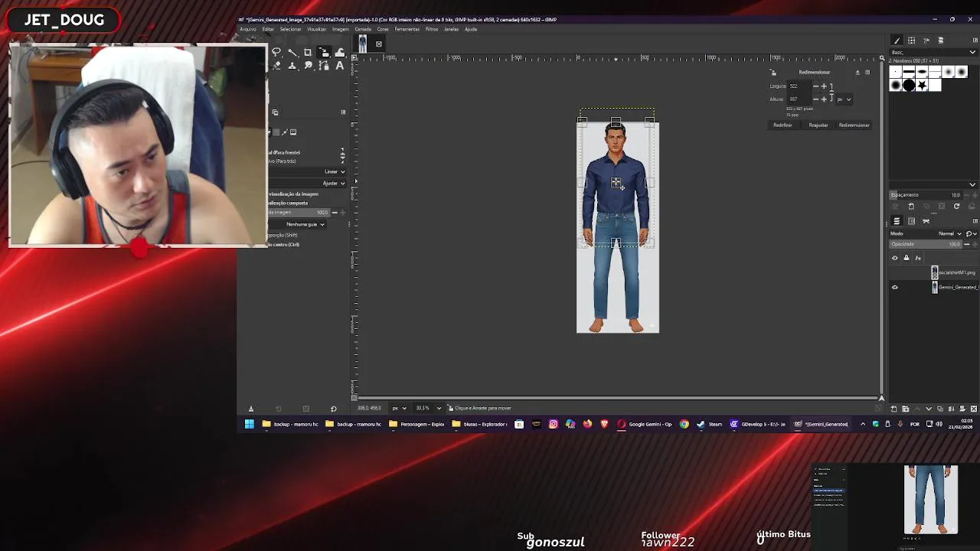The width and height of the screenshot is (980, 551).
Task: Open the Channels tab icon
Action: click(911, 221)
